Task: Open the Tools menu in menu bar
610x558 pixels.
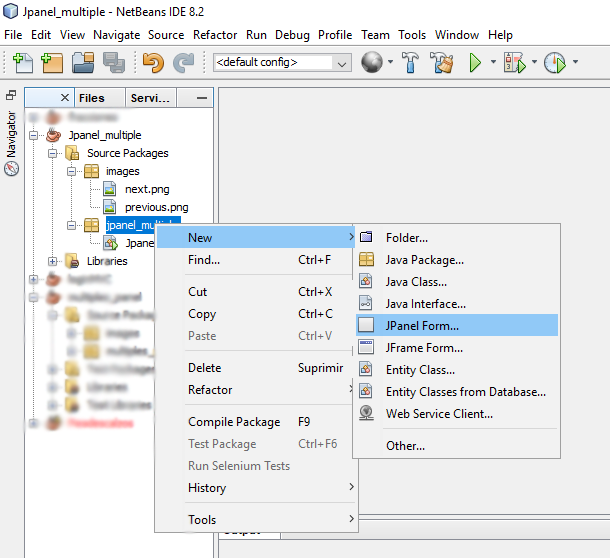Action: click(412, 35)
